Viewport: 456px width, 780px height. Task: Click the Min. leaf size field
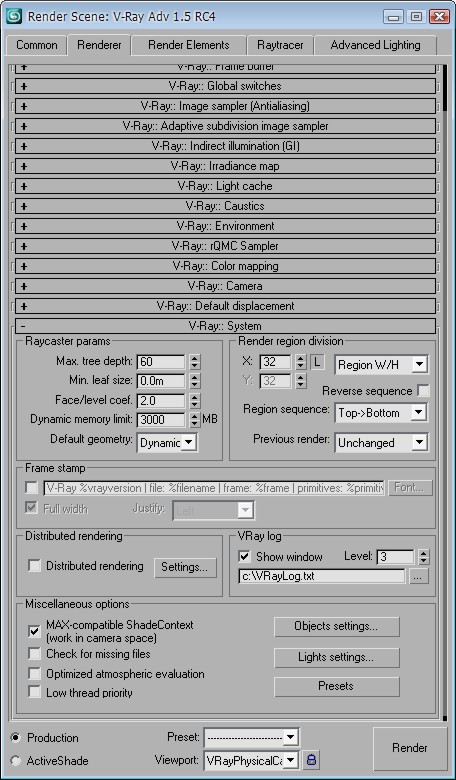click(x=161, y=381)
